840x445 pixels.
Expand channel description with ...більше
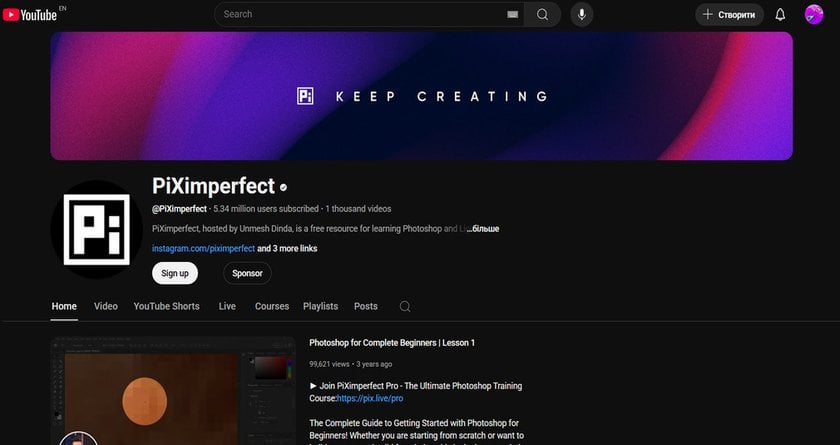[483, 229]
